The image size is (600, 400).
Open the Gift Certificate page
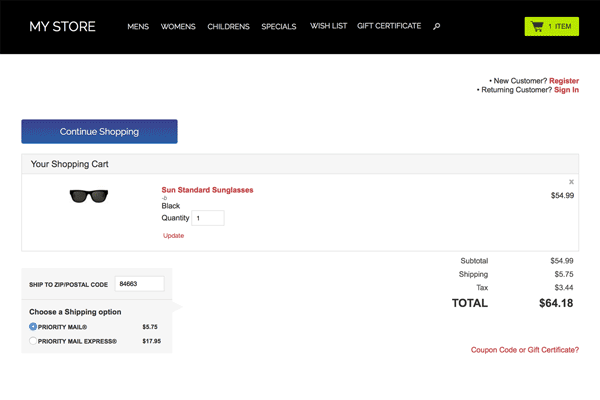(389, 26)
